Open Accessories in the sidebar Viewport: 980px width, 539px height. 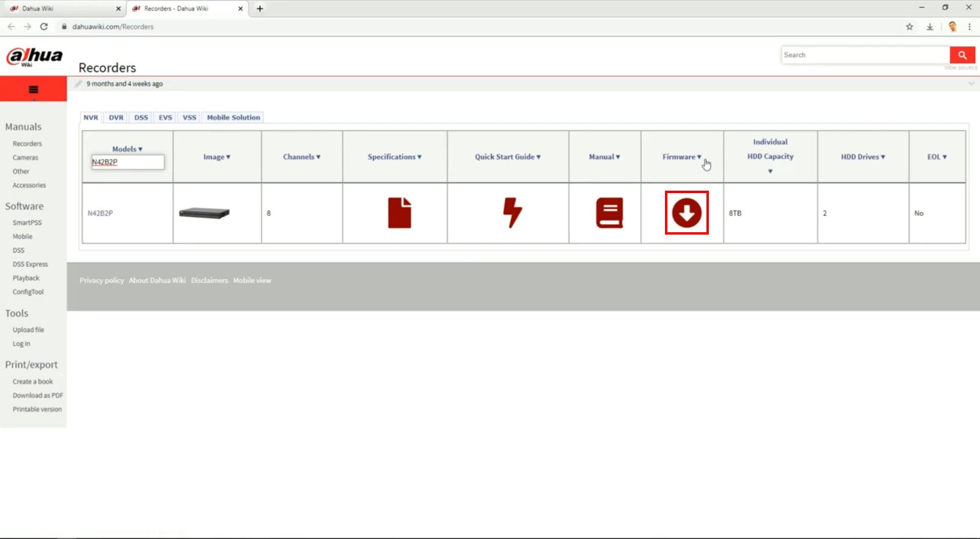[x=29, y=185]
